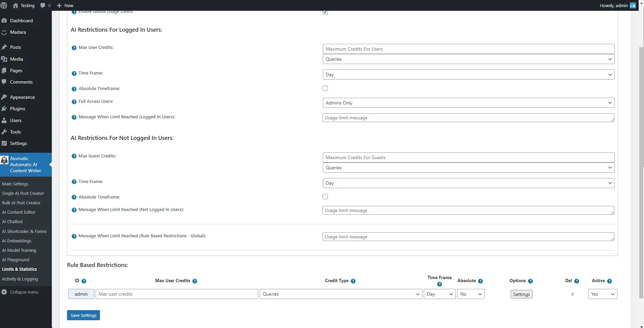This screenshot has width=644, height=328.
Task: Open the Day time frame dropdown for logged in users
Action: click(x=469, y=74)
